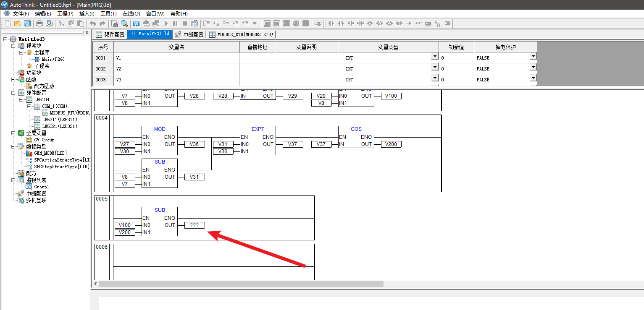The image size is (644, 310).
Task: Insert a RET return element
Action: pos(418,23)
